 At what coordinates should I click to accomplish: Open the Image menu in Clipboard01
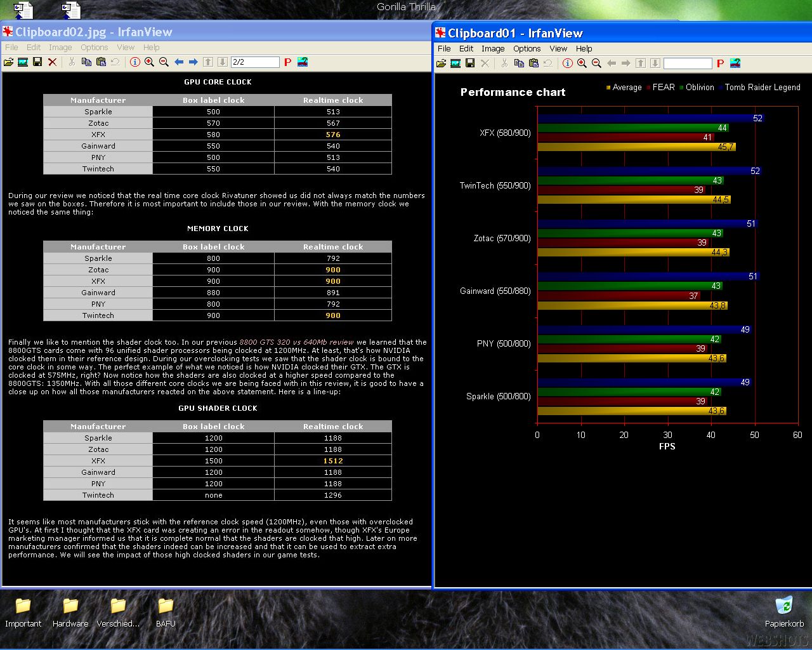(x=492, y=49)
